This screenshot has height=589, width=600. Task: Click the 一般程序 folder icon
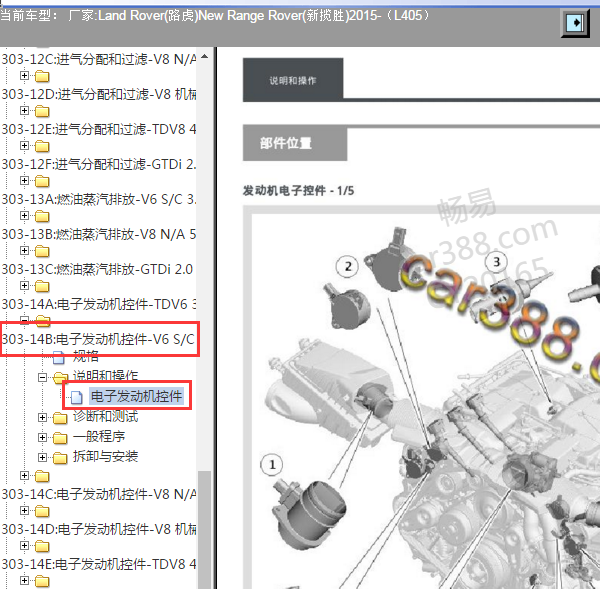tap(60, 437)
